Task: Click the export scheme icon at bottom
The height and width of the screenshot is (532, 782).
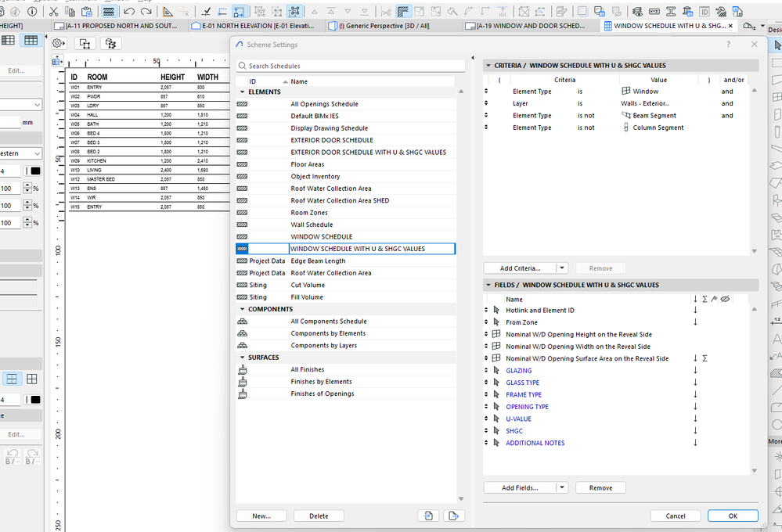Action: (x=453, y=516)
